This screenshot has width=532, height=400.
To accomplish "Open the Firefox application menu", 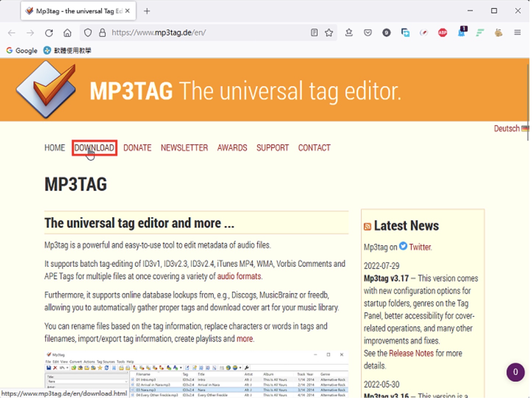I will [x=519, y=33].
